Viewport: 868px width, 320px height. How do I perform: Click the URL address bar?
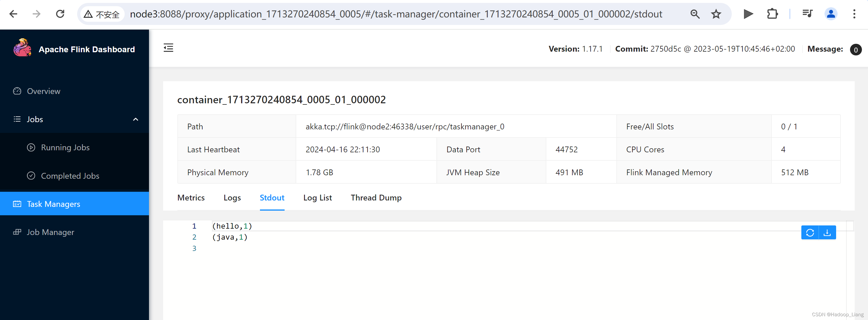tap(396, 14)
